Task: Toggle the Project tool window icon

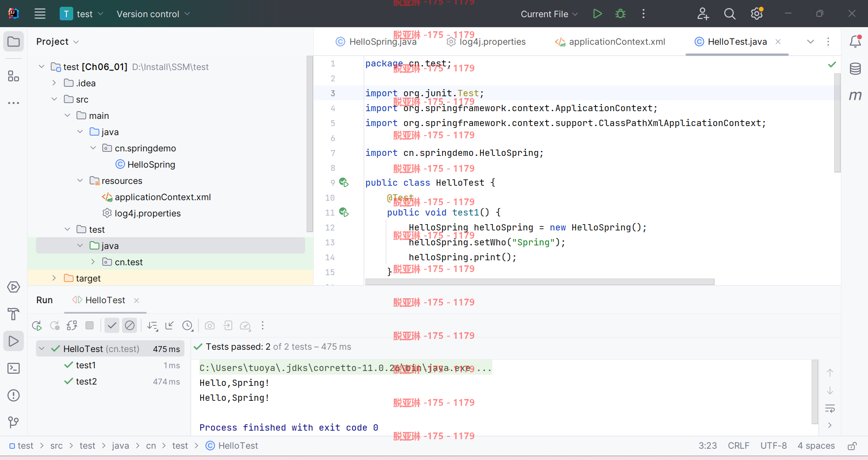Action: coord(14,42)
